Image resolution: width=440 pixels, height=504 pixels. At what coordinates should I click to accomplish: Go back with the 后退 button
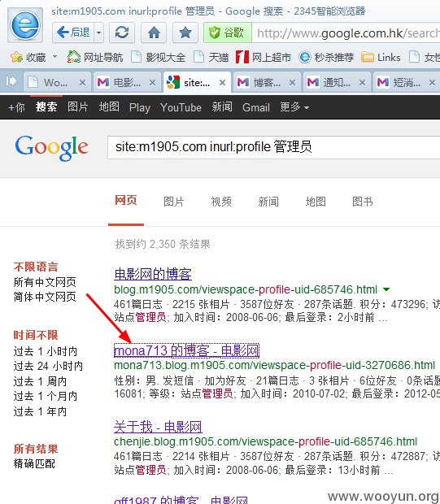pos(73,33)
